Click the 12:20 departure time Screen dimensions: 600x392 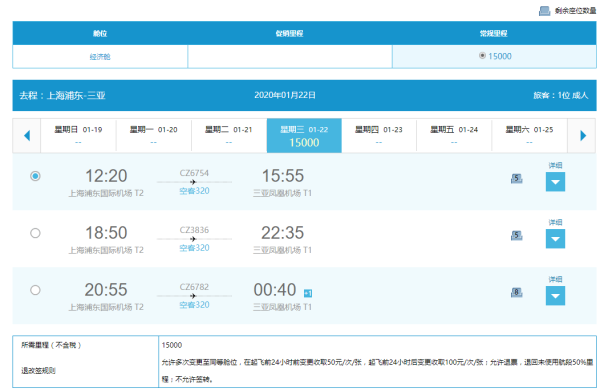pos(106,176)
